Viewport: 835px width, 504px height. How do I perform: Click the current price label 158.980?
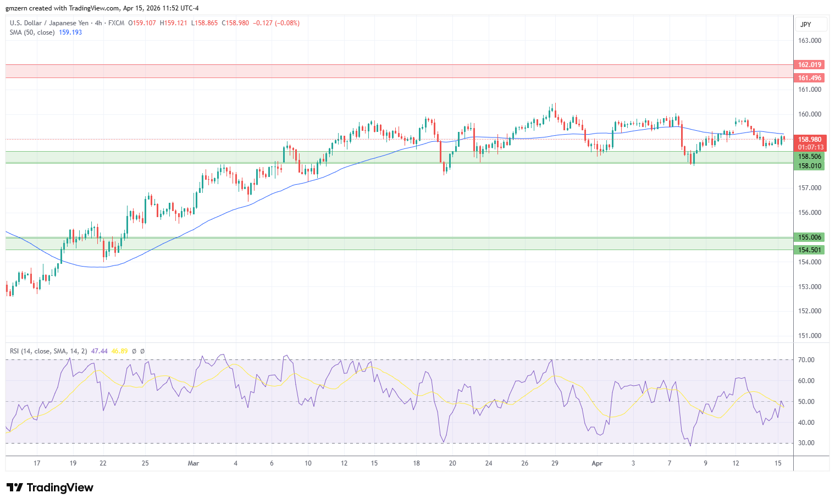[810, 140]
